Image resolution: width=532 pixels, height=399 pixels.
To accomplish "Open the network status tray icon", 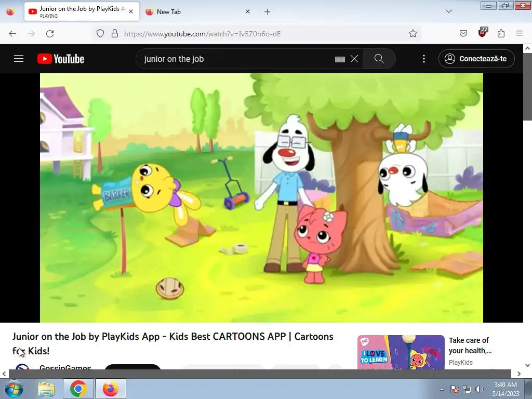I will tap(467, 389).
